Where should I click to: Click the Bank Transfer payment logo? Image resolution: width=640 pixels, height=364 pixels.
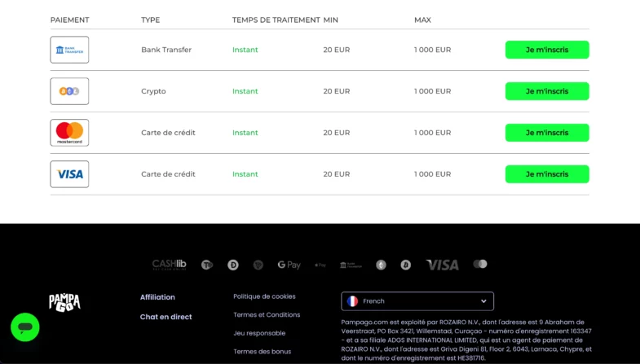click(69, 50)
